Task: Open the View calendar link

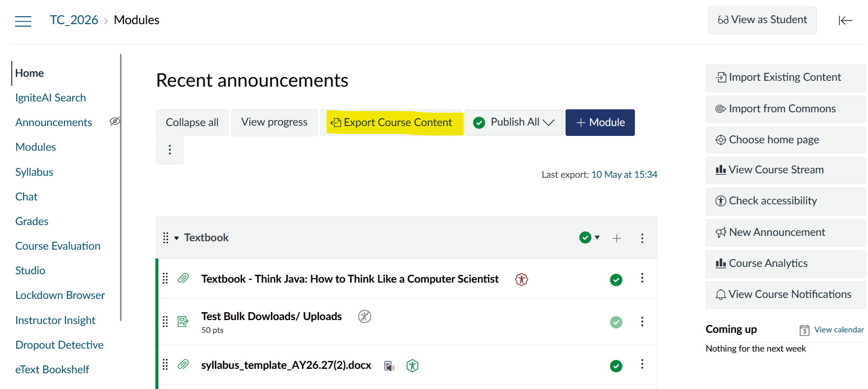Action: click(839, 330)
